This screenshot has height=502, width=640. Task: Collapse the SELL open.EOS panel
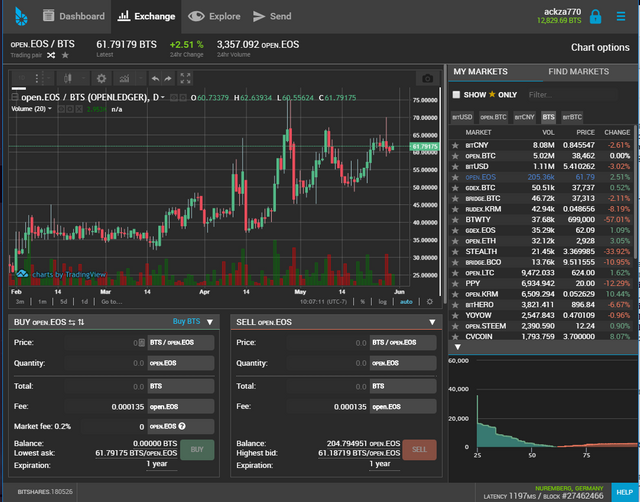coord(432,322)
